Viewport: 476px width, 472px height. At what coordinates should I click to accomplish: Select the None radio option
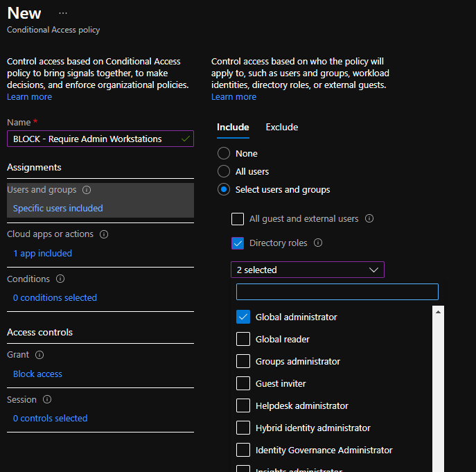coord(224,153)
